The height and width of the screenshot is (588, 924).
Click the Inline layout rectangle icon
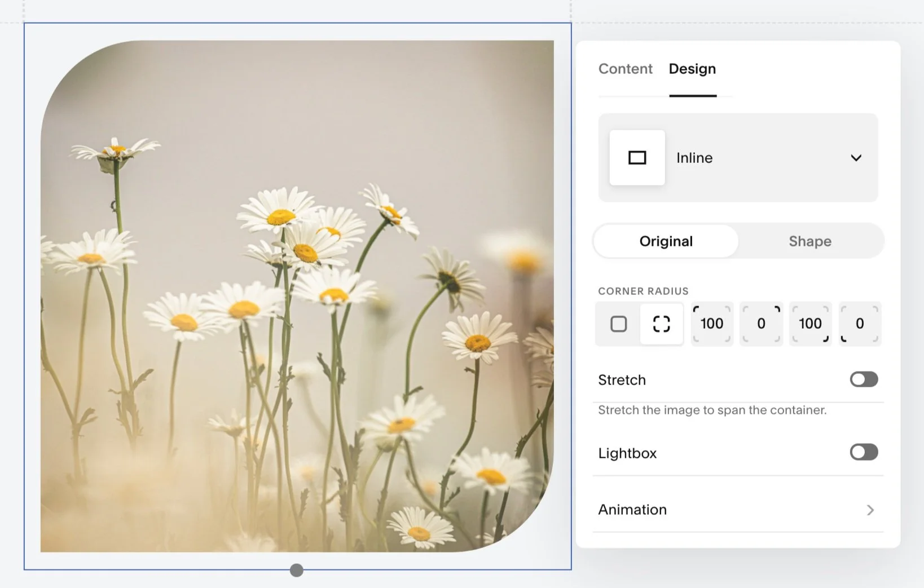637,158
